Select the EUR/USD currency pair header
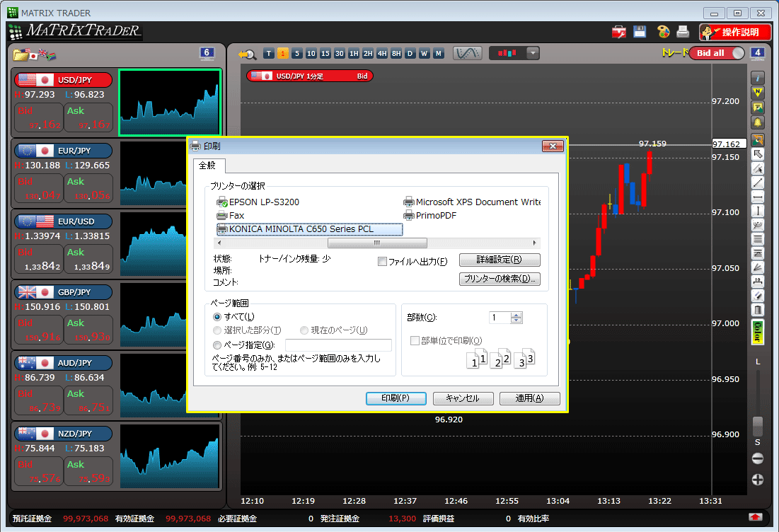The height and width of the screenshot is (532, 779). [64, 221]
